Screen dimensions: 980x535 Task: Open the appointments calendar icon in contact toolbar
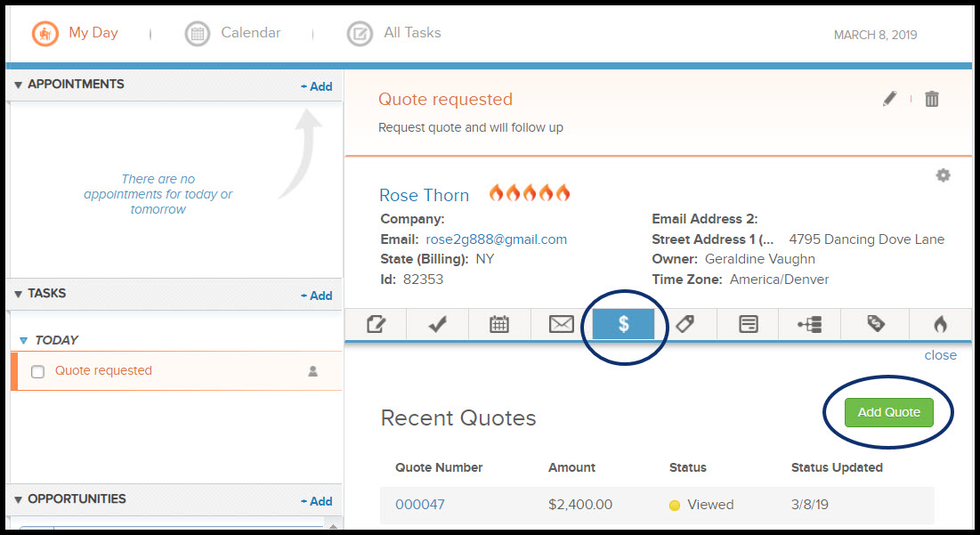pos(499,324)
